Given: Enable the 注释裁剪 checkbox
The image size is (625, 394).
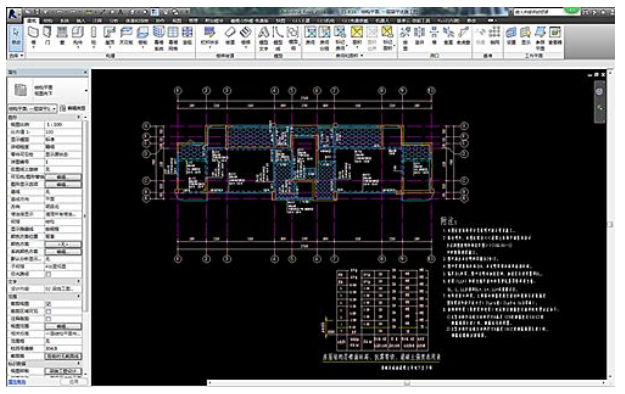Looking at the screenshot, I should coord(48,319).
